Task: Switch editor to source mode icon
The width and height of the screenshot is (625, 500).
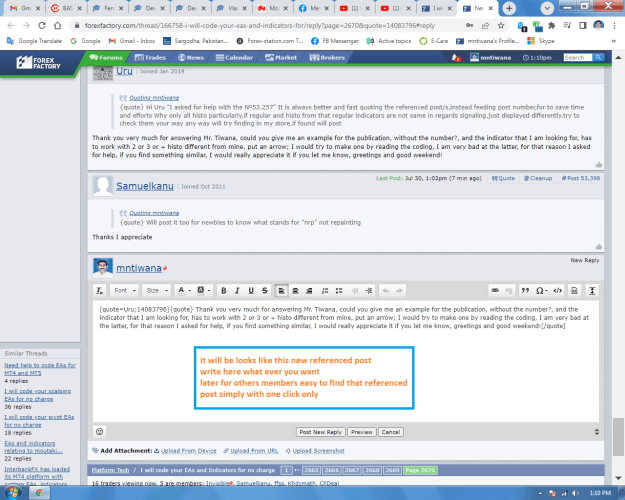Action: click(x=574, y=291)
